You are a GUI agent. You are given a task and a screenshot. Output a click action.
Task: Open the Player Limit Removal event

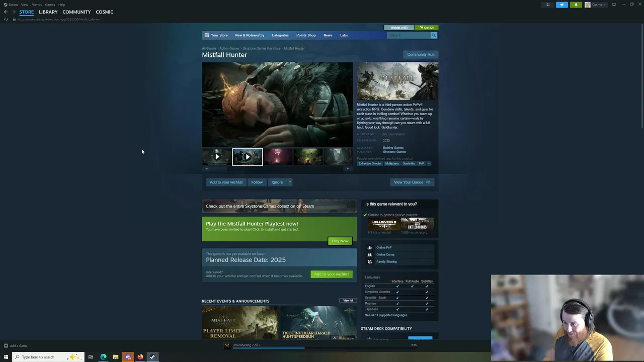240,323
